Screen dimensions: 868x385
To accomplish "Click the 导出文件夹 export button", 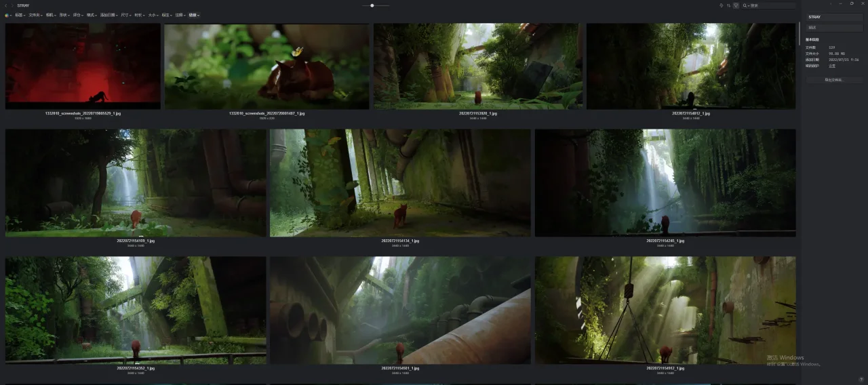I will click(x=834, y=80).
